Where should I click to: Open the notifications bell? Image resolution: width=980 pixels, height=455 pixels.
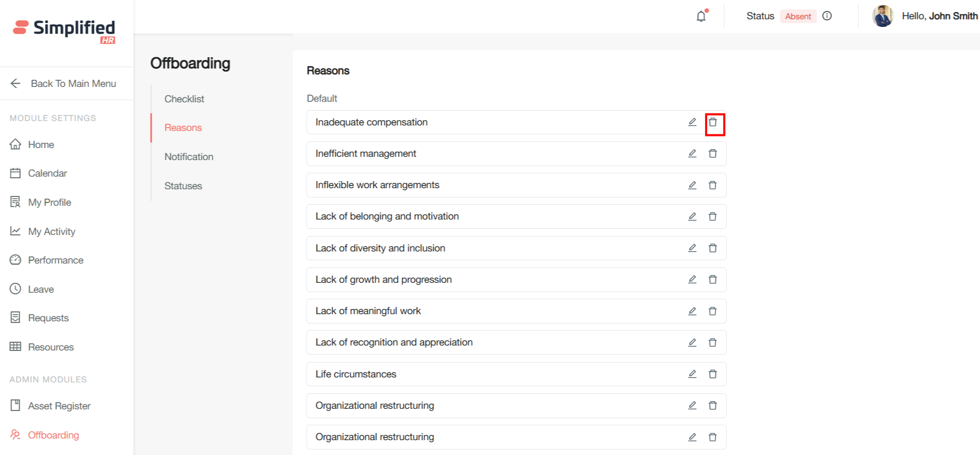pyautogui.click(x=701, y=17)
